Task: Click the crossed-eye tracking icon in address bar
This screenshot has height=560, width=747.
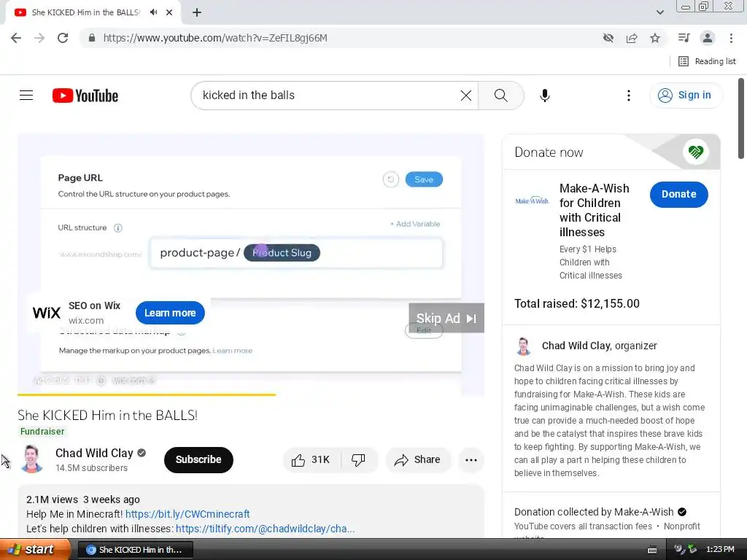Action: pos(608,38)
